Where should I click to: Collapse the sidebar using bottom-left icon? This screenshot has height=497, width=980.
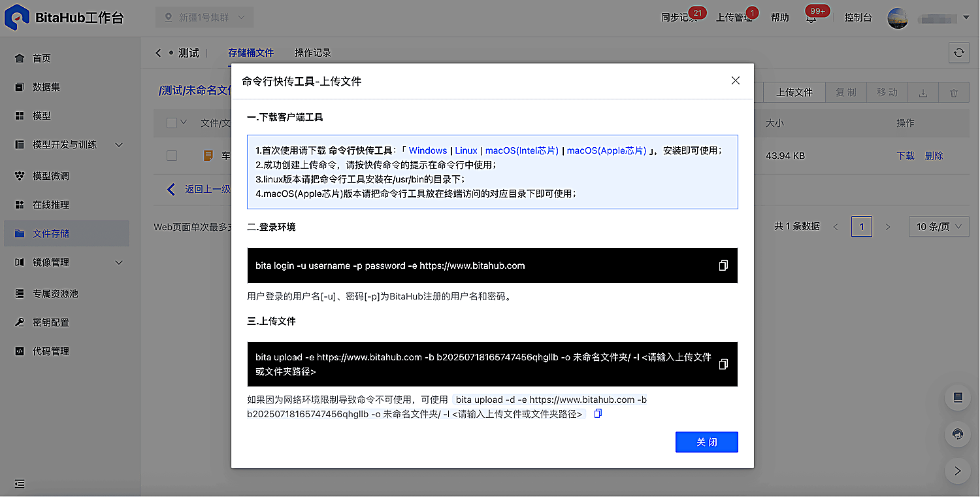[x=20, y=484]
